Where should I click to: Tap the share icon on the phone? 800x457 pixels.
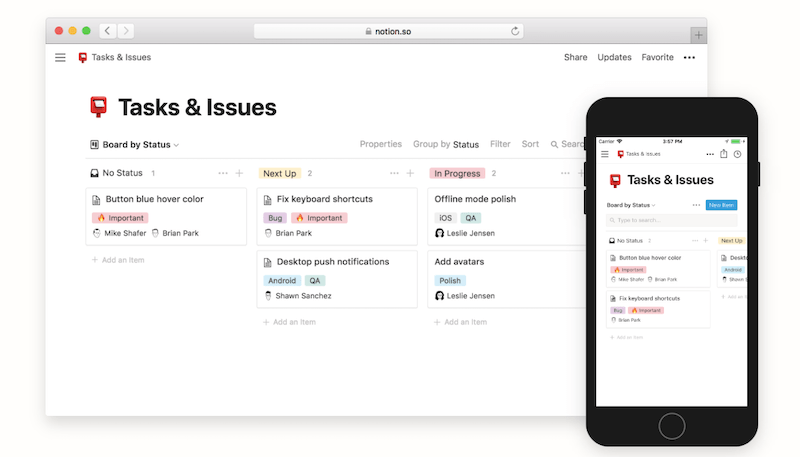pos(723,154)
